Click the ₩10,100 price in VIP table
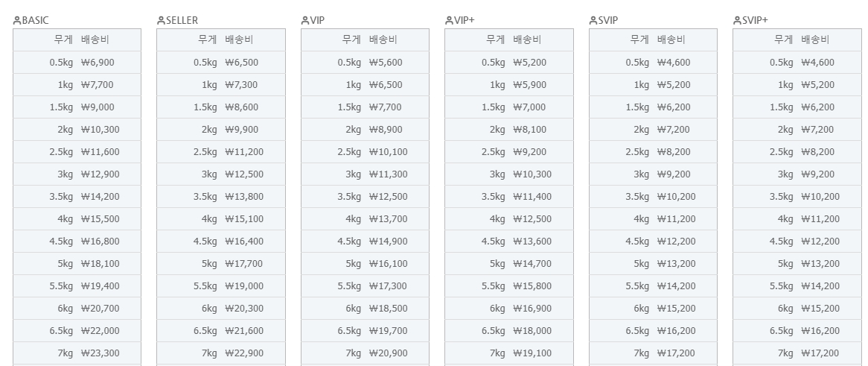This screenshot has height=366, width=868. click(x=389, y=152)
